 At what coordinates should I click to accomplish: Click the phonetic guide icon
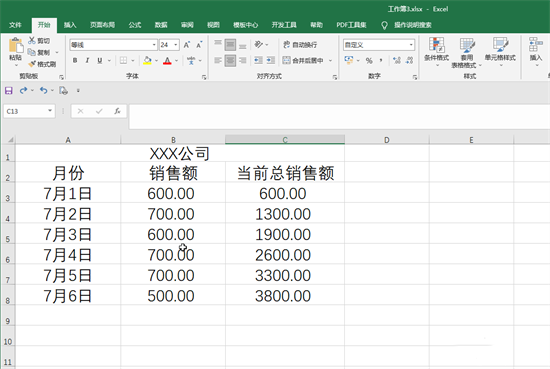(191, 60)
